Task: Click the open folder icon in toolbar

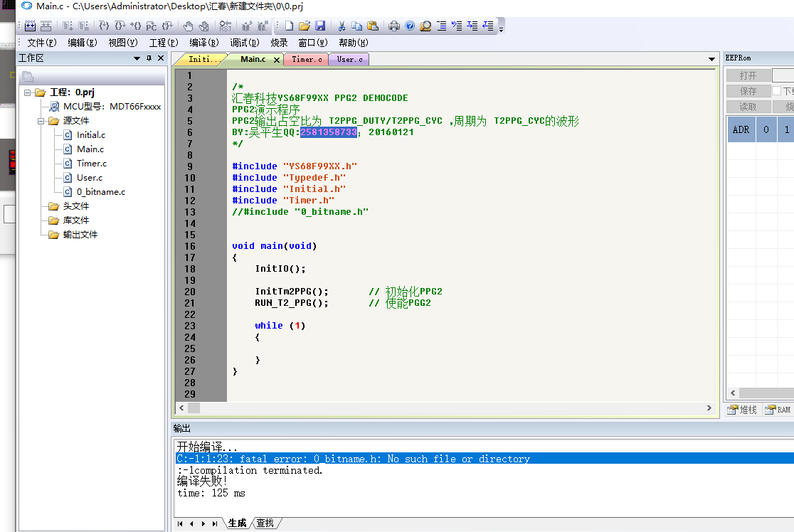Action: tap(305, 26)
